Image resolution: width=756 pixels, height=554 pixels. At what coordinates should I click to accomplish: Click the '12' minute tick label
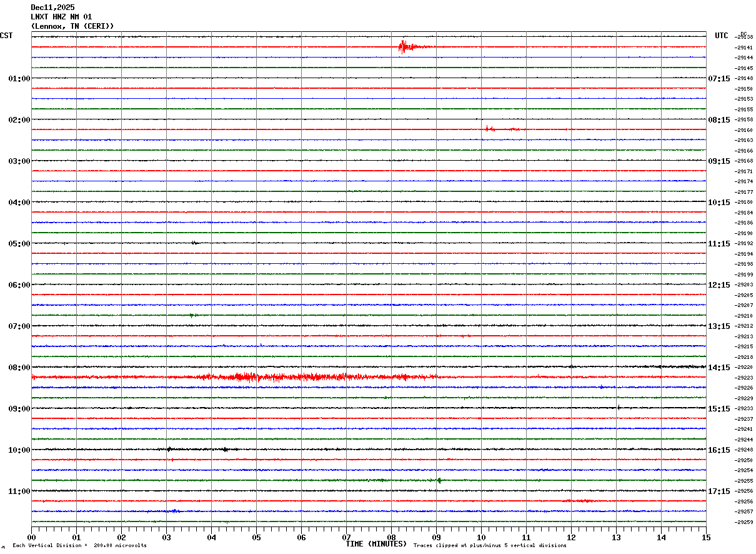pyautogui.click(x=571, y=537)
